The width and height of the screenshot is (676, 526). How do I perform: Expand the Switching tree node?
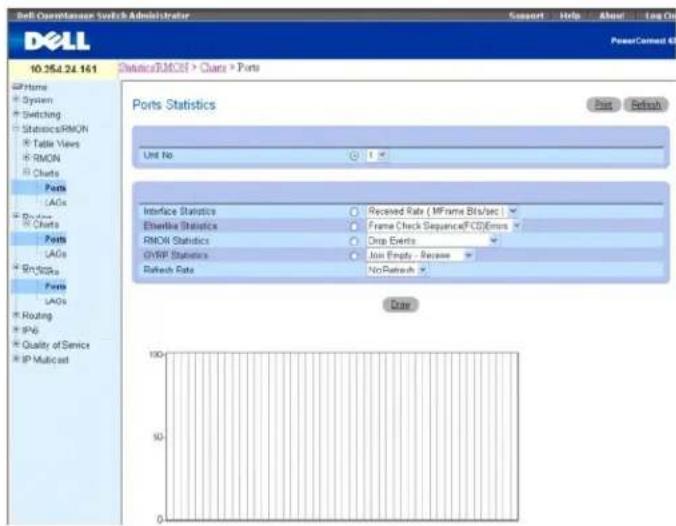tap(17, 114)
